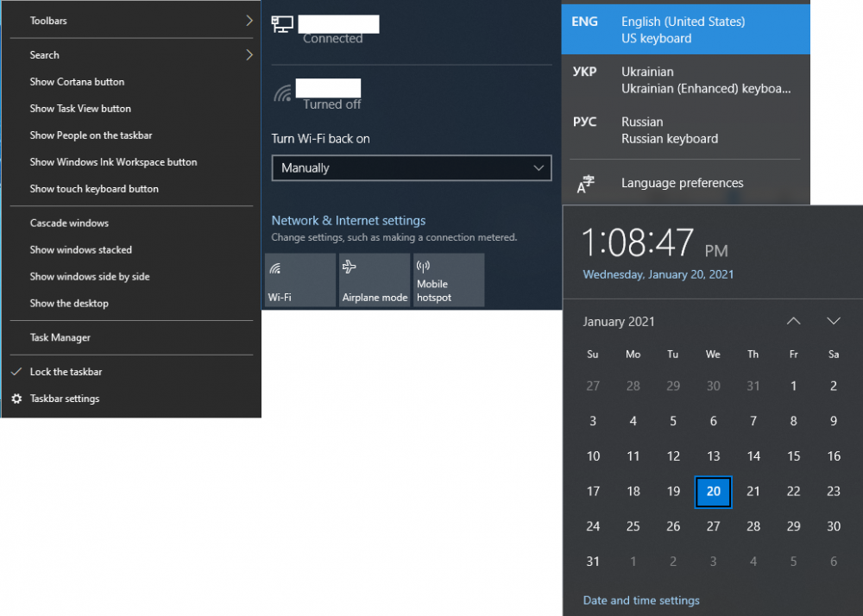Turn on Mobile hotspot tile

pos(448,280)
